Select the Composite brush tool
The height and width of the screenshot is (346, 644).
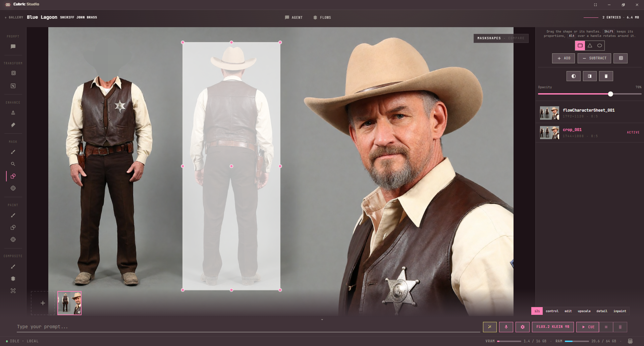coord(13,267)
